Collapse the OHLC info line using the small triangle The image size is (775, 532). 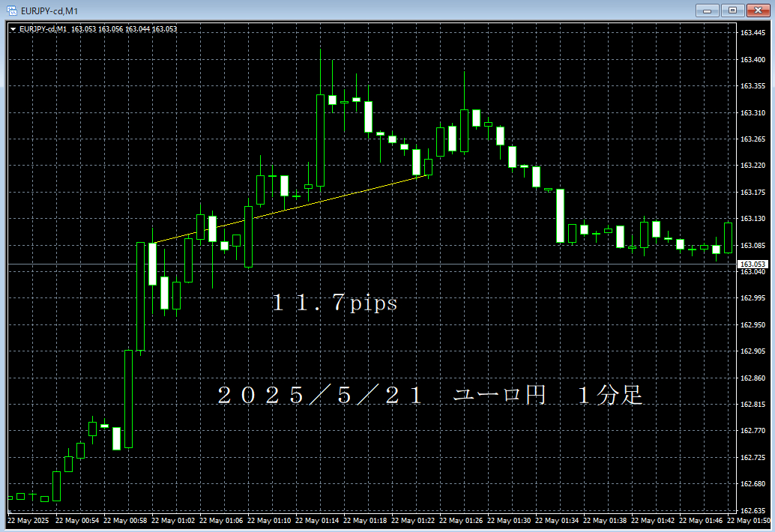(x=13, y=28)
